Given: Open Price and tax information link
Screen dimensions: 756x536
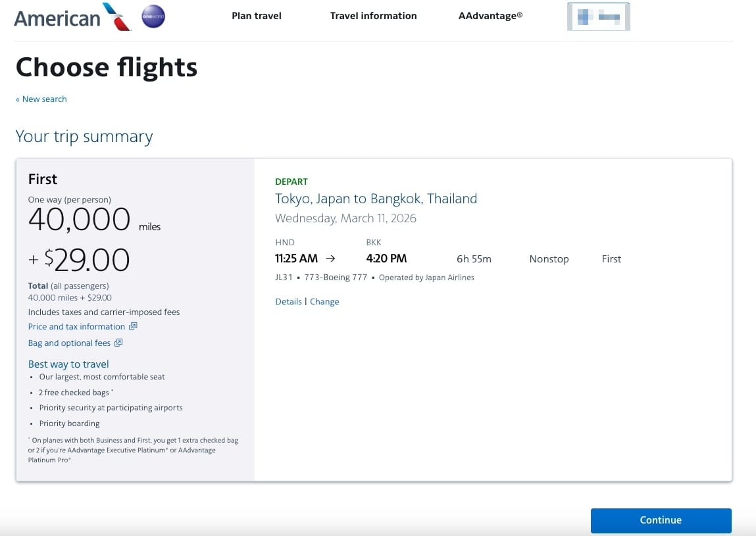Looking at the screenshot, I should click(x=76, y=326).
